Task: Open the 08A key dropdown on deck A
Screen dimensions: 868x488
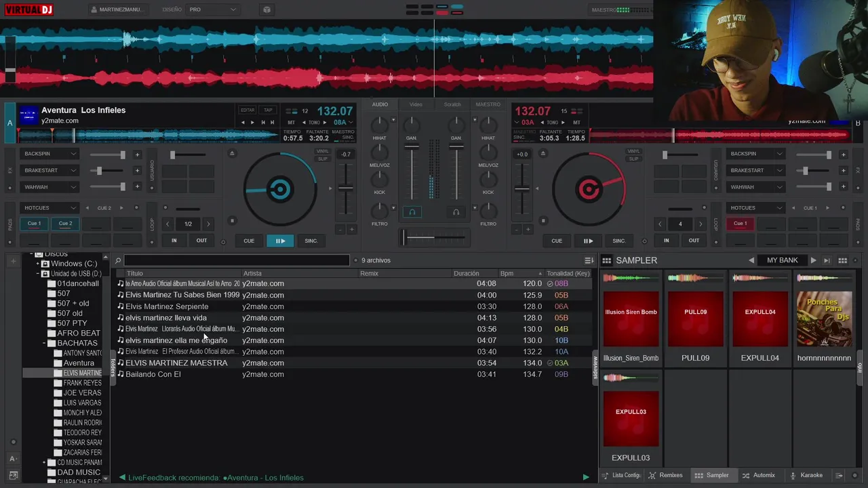Action: click(x=342, y=123)
